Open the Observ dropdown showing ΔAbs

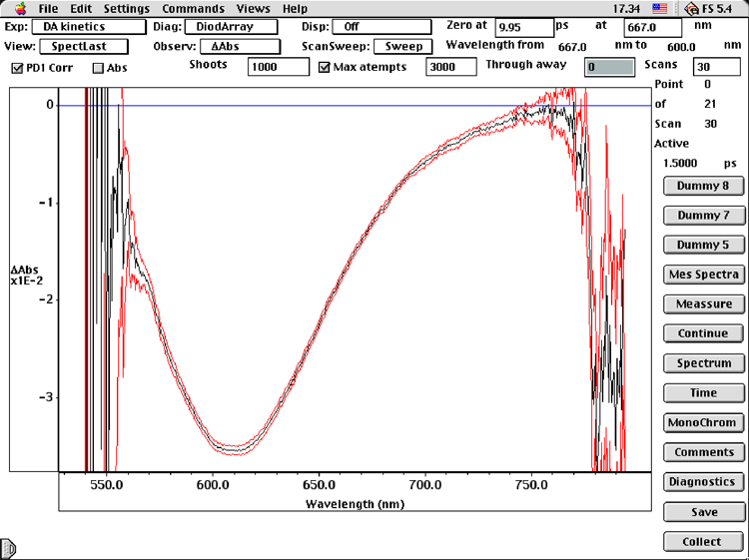(241, 47)
